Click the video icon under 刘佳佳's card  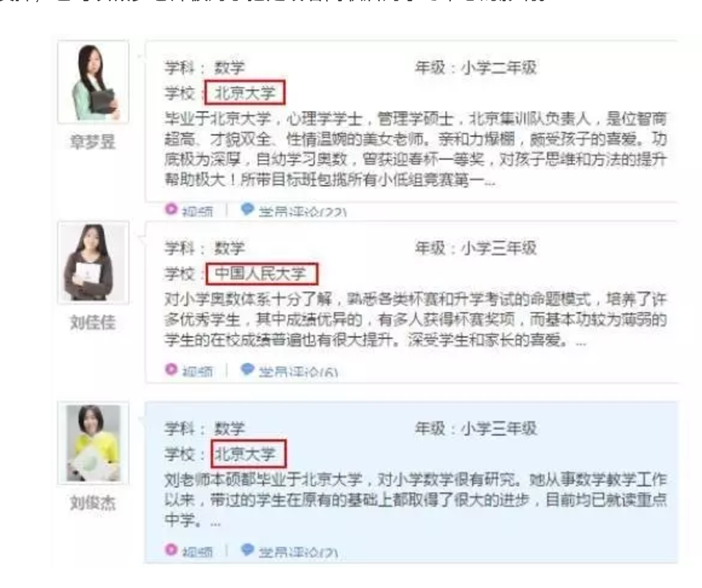click(171, 369)
